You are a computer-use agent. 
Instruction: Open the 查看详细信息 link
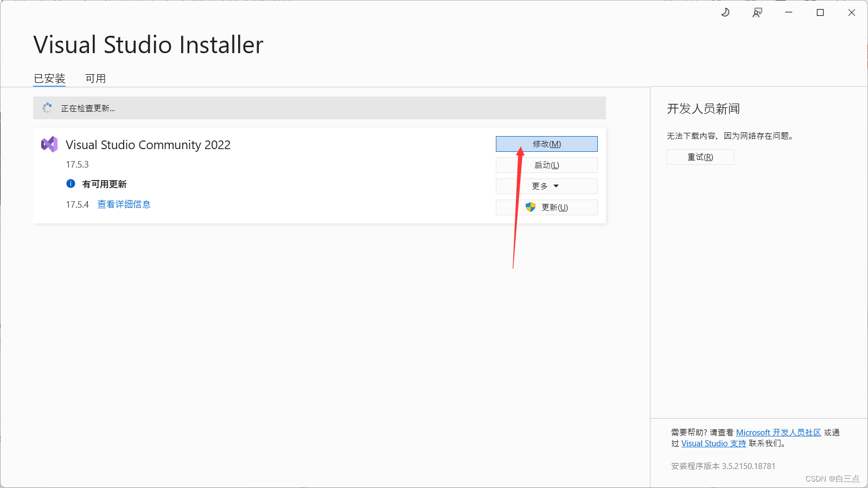(x=124, y=204)
